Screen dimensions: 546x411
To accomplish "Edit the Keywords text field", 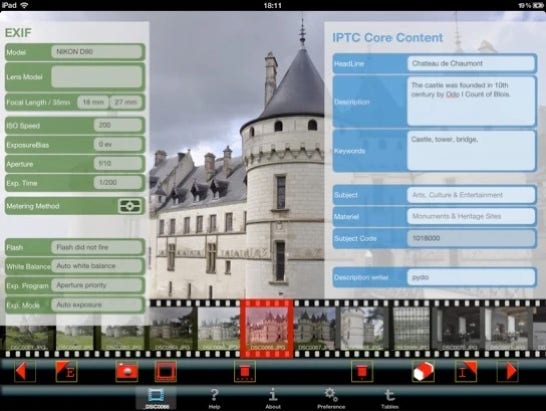I will [471, 151].
